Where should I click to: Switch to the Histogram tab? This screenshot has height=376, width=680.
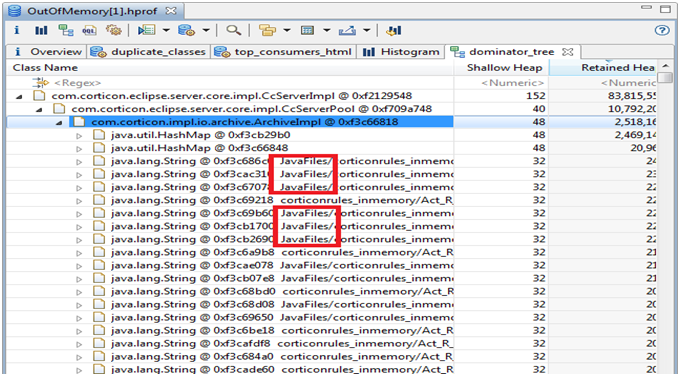(x=401, y=52)
